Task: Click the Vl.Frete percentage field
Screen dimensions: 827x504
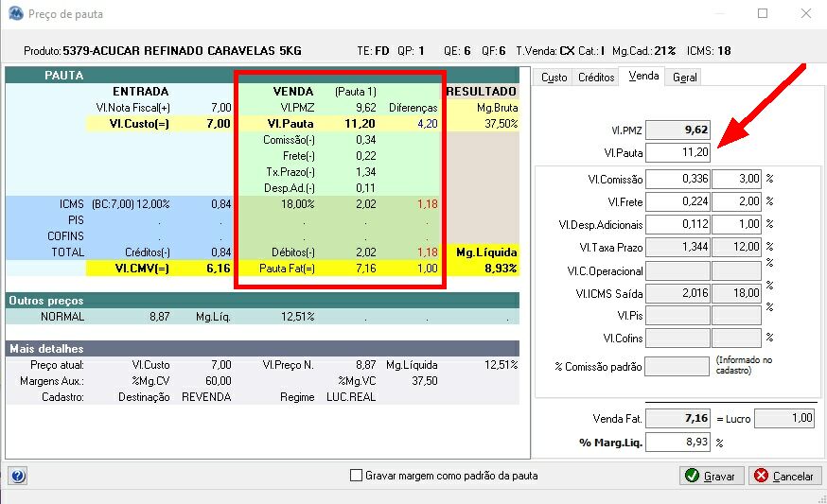Action: point(736,201)
